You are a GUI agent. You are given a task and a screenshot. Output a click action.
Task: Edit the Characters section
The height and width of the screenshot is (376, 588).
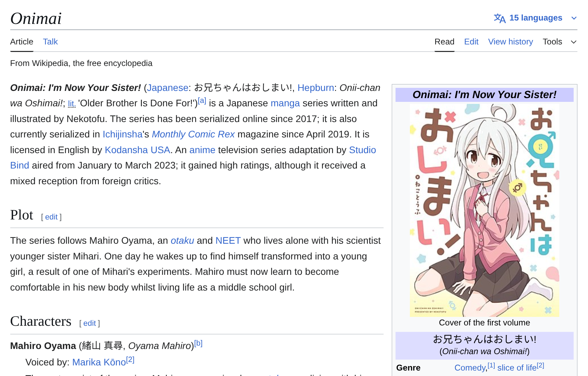(x=90, y=323)
